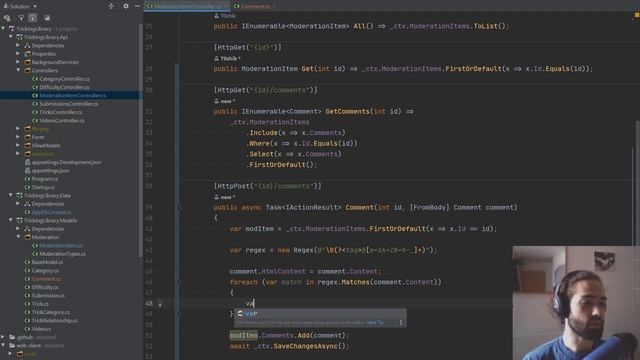
Task: Click the filter funnel icon in explorer toolbar
Action: (x=21, y=18)
